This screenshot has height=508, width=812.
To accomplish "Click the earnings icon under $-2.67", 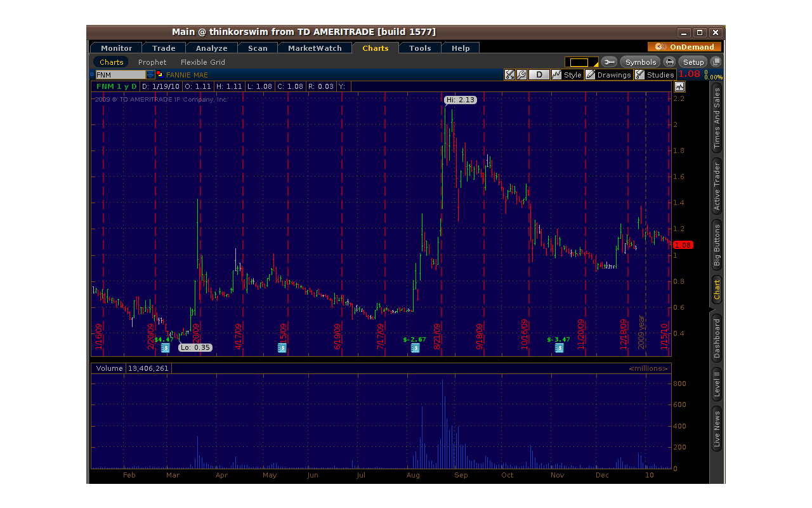I will pos(415,348).
